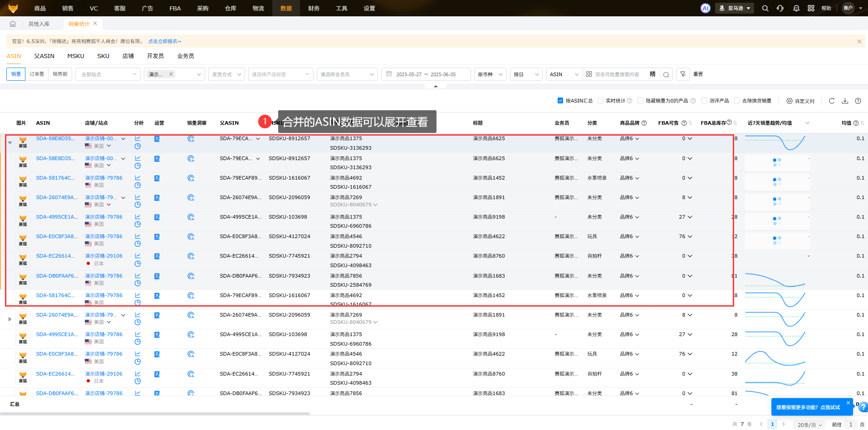This screenshot has width=868, height=430.
Task: Open the 发货方式 dropdown
Action: (x=226, y=74)
